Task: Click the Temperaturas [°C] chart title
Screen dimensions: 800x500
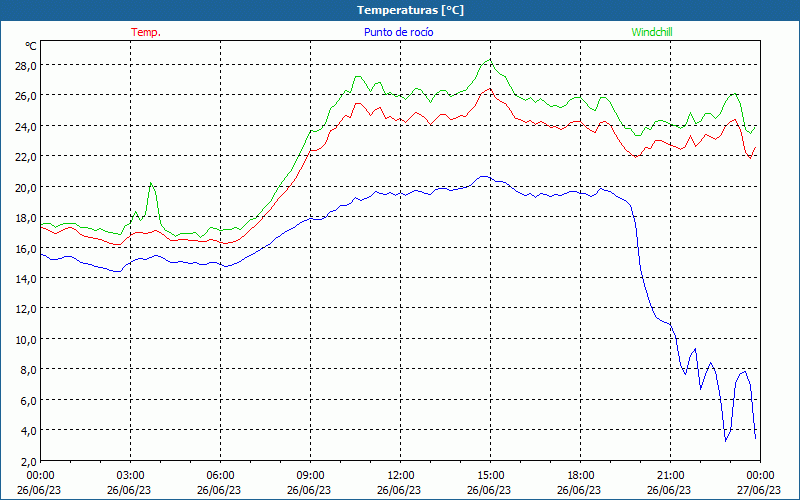Action: point(410,10)
